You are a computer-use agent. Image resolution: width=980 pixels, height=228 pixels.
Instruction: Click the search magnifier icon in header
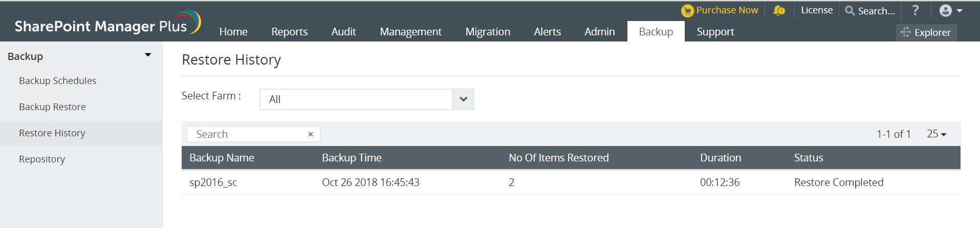pos(850,11)
